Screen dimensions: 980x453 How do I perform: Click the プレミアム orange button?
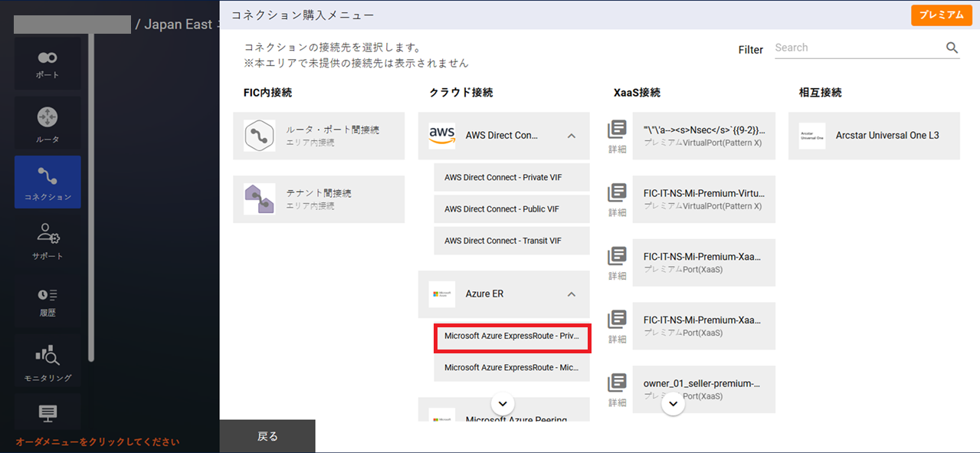pos(941,15)
